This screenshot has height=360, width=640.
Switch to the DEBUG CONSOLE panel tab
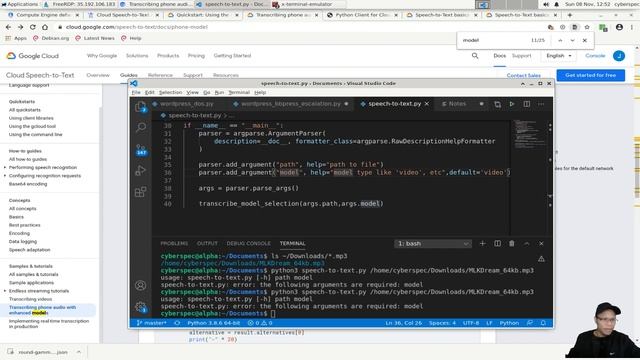click(x=249, y=244)
